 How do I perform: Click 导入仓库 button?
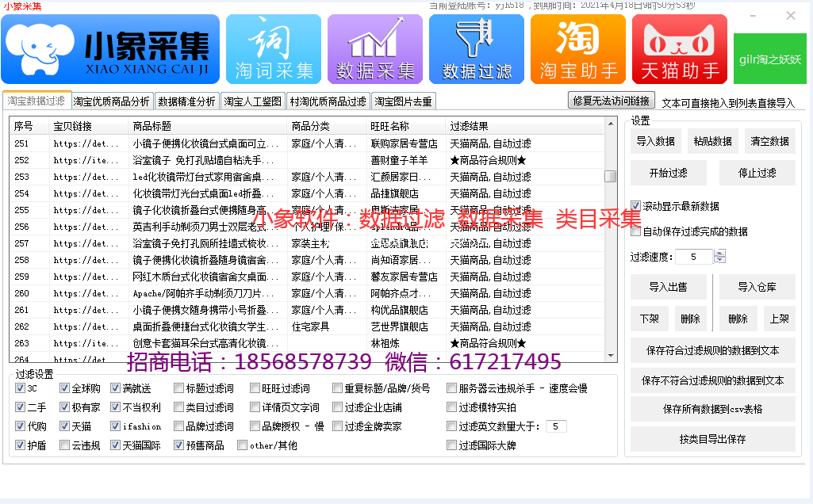[757, 287]
